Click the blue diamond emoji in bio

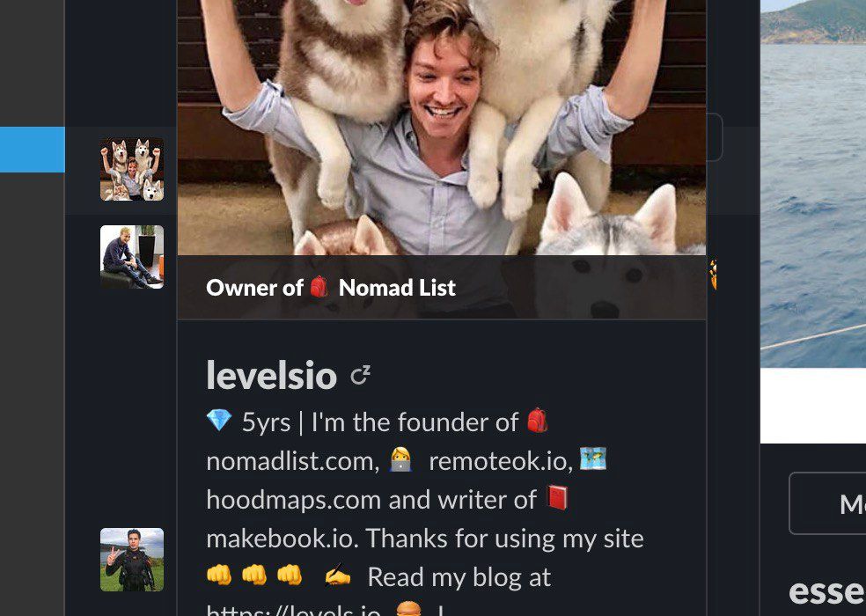pyautogui.click(x=219, y=421)
